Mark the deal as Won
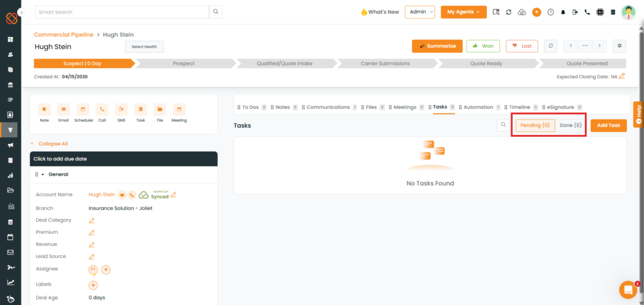The image size is (644, 305). click(483, 46)
